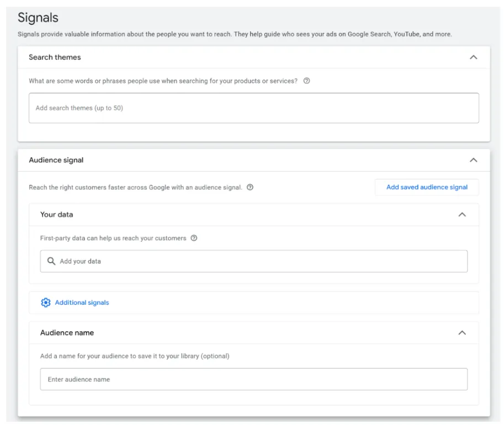Click Add saved audience signal button
504x425 pixels.
427,187
